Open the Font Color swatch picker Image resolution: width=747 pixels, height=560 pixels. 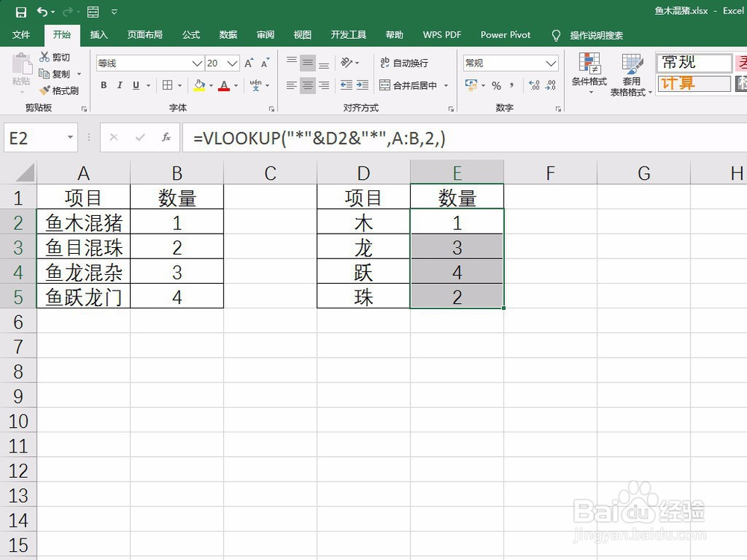pyautogui.click(x=225, y=86)
